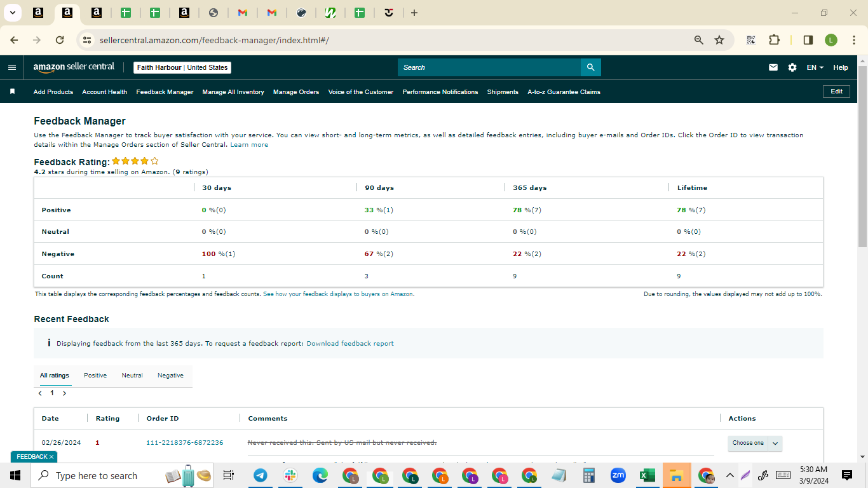
Task: Open the Windows Task View button
Action: click(x=229, y=475)
